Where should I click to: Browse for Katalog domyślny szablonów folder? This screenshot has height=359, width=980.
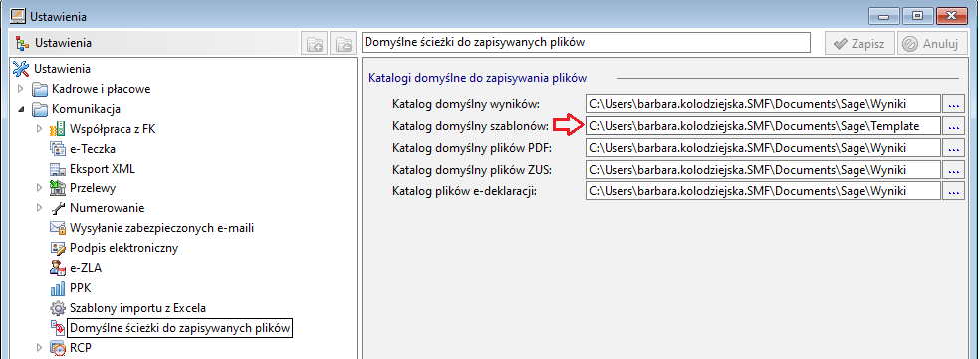(x=953, y=126)
